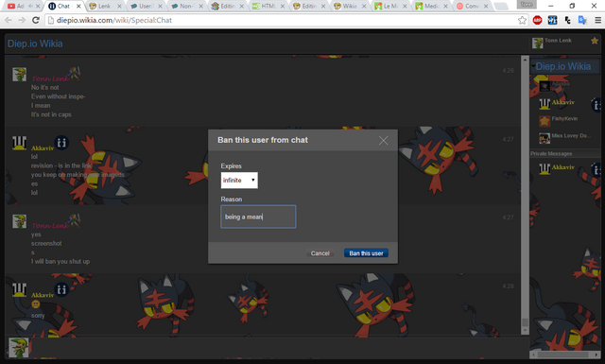Click Miss Lovey Do's avatar image
This screenshot has height=364, width=605.
click(544, 138)
